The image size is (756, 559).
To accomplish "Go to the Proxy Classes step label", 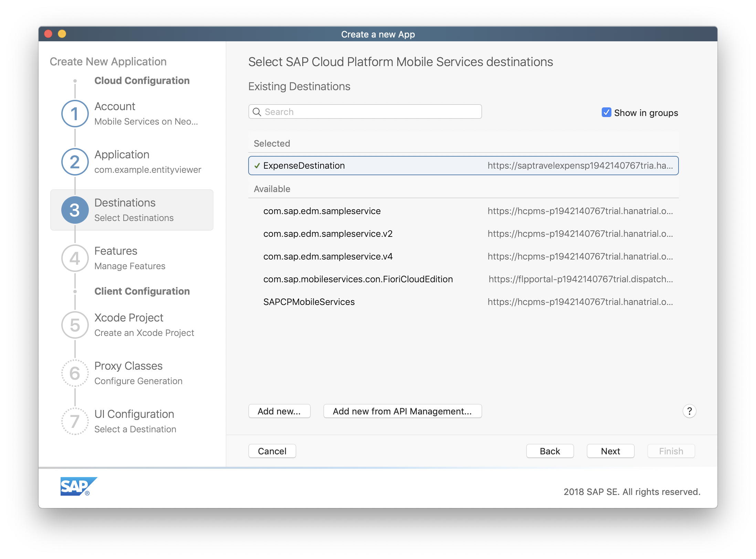I will coord(128,366).
